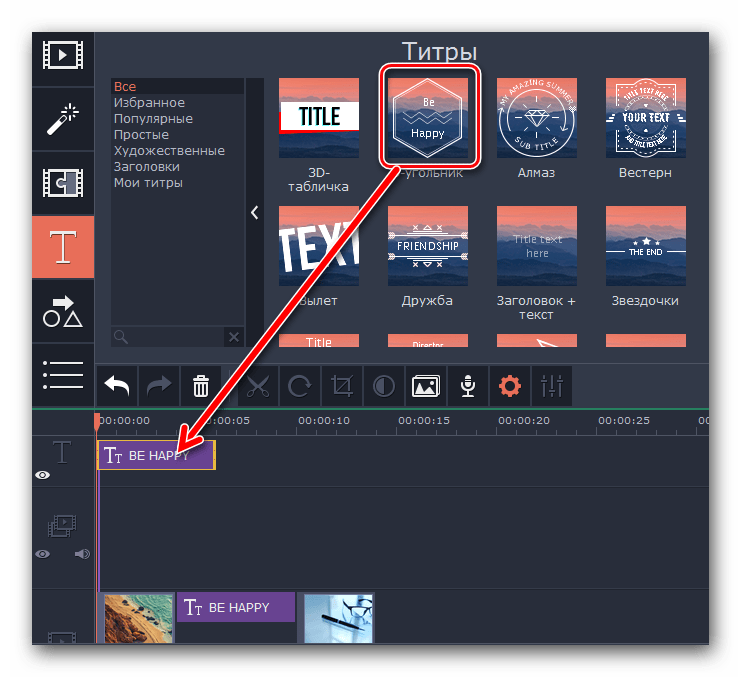
Task: Select the 'Заголовки' category
Action: 146,167
